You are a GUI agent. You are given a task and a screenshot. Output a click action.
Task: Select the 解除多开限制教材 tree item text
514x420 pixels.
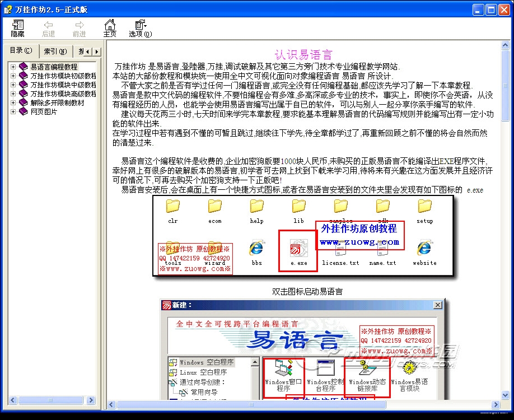click(57, 102)
